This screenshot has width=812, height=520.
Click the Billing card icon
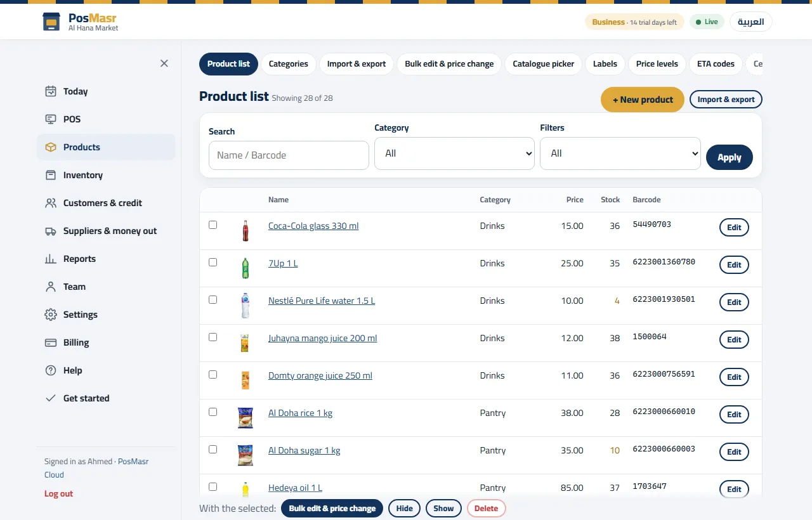click(x=51, y=342)
